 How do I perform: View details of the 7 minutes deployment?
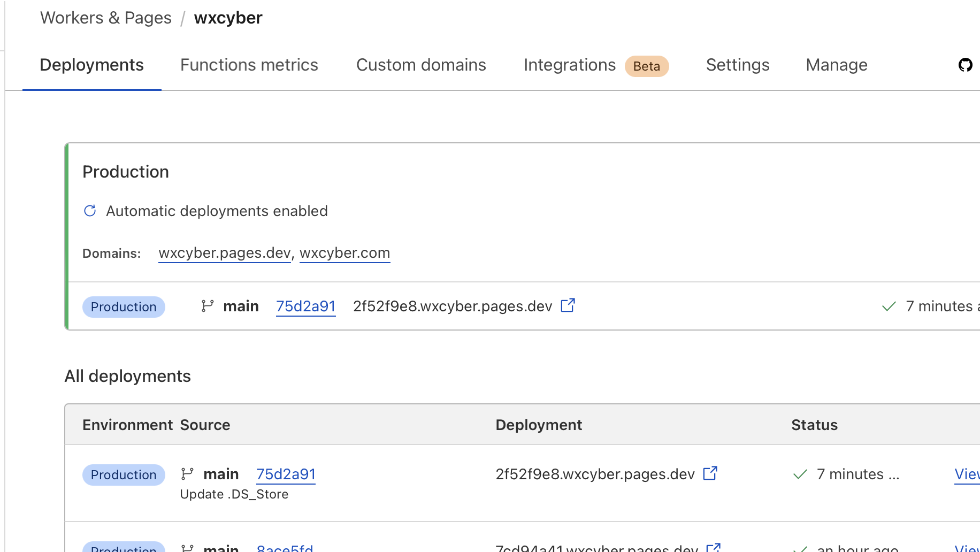pyautogui.click(x=967, y=474)
